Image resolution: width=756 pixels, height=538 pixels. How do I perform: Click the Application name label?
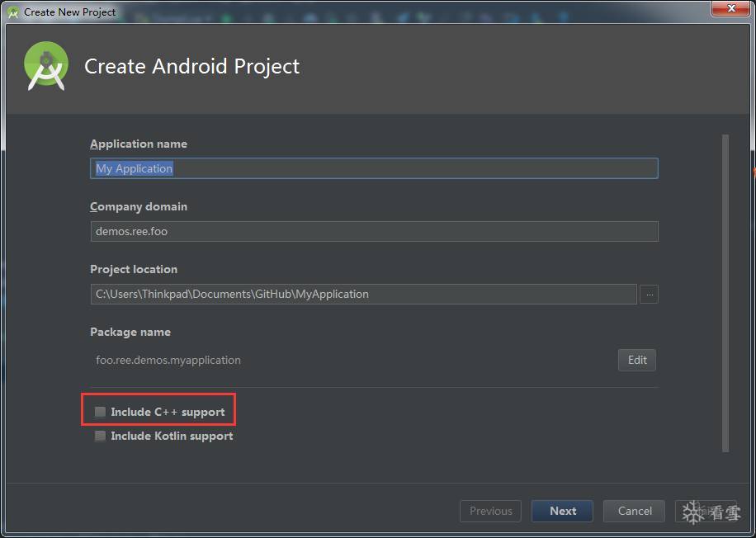coord(139,144)
